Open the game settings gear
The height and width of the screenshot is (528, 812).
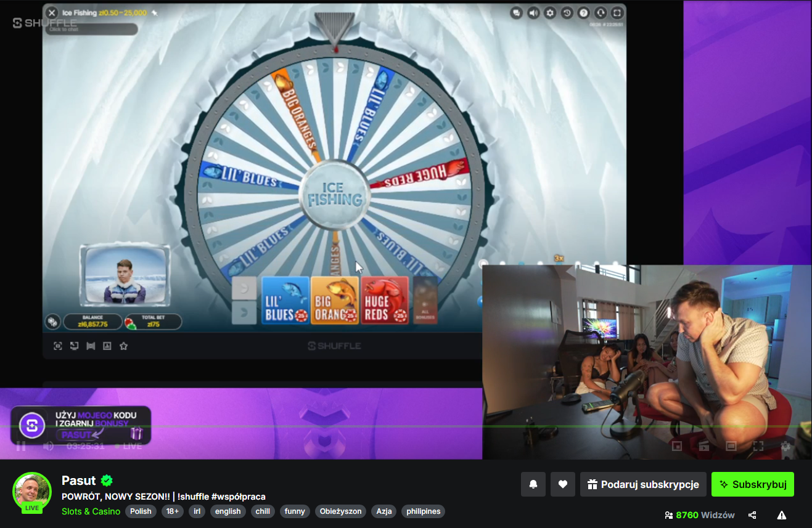click(550, 12)
